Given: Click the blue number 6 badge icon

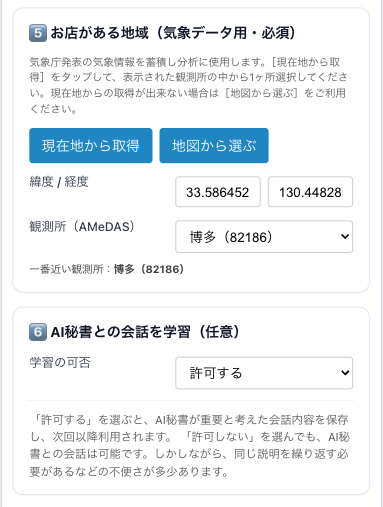Looking at the screenshot, I should pos(38,332).
